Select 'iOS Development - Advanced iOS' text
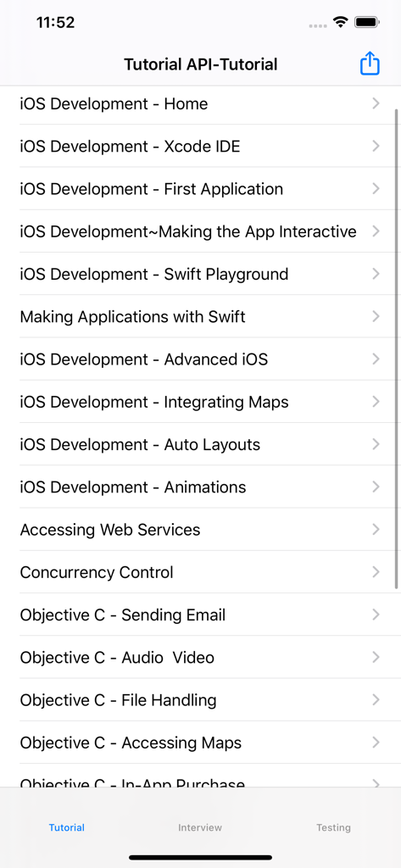401x868 pixels. (144, 359)
